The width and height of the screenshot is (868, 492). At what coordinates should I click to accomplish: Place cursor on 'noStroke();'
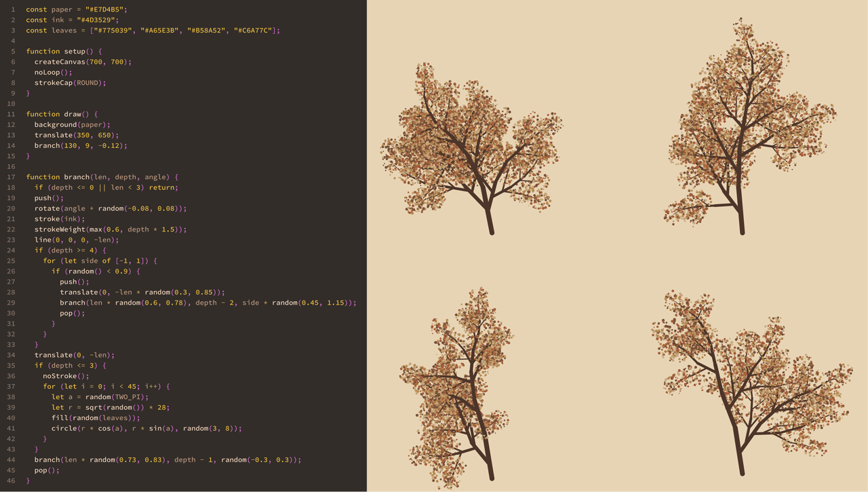point(66,376)
